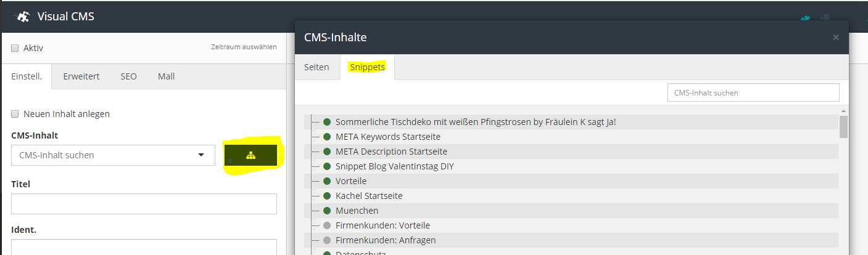Click green status dot beside Muenchen
This screenshot has width=868, height=255.
pyautogui.click(x=327, y=211)
